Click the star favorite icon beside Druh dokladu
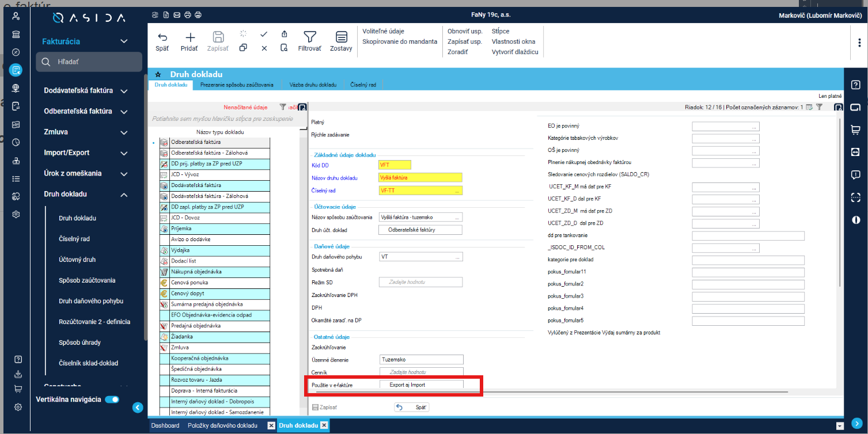The width and height of the screenshot is (868, 434). coord(158,75)
